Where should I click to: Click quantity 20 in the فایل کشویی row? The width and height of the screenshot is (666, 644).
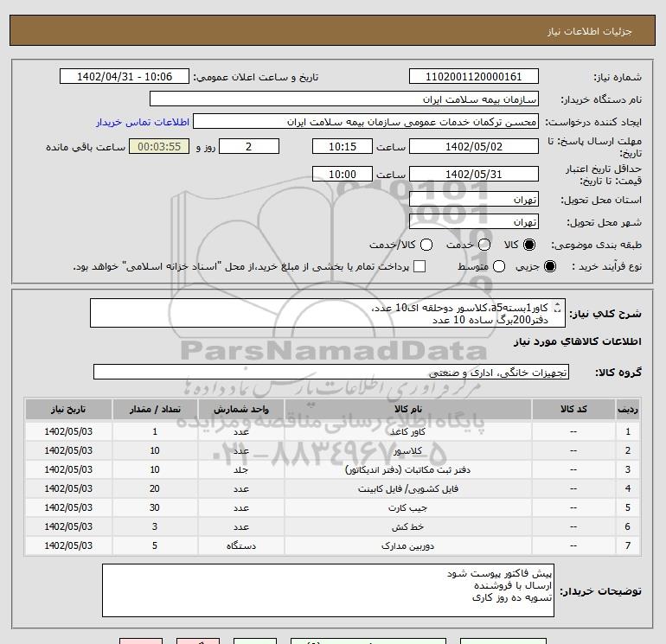click(x=155, y=489)
